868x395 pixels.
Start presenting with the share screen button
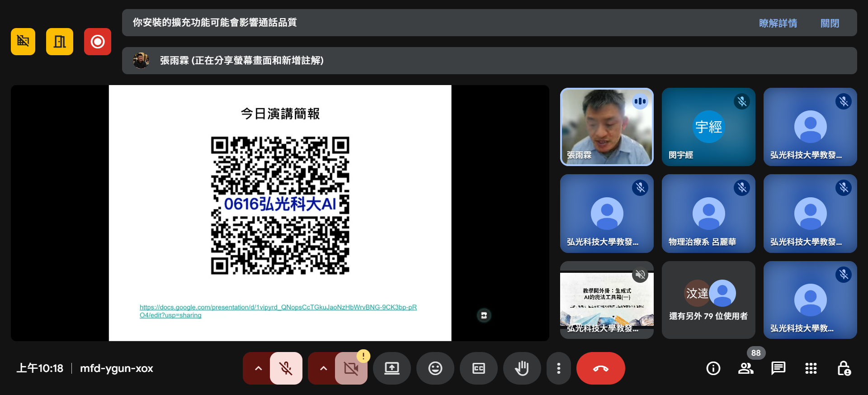coord(392,368)
